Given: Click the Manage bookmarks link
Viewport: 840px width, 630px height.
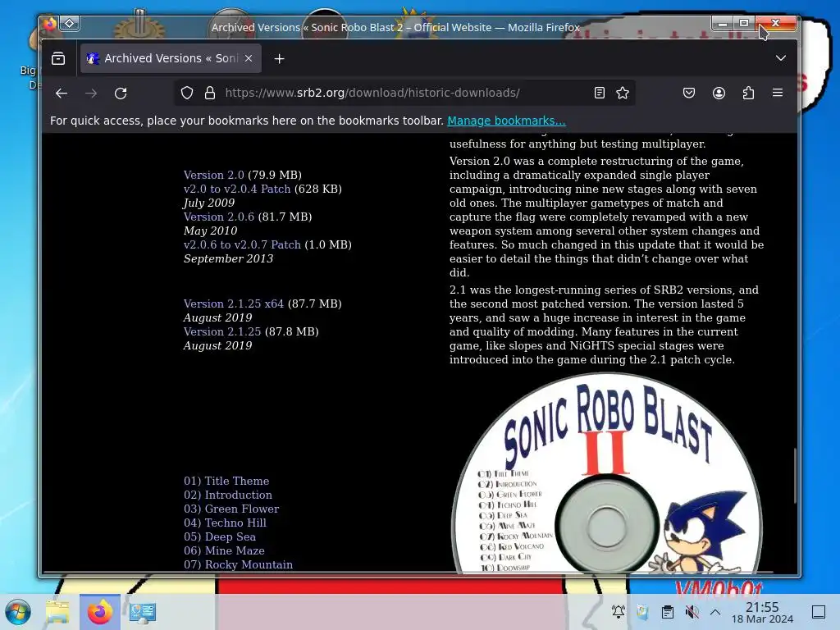Looking at the screenshot, I should (506, 121).
